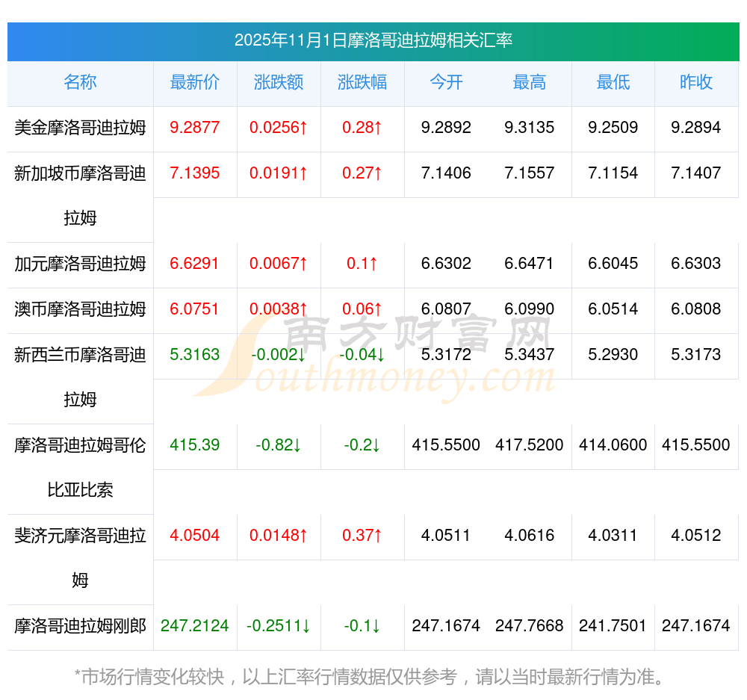Select the 涨跌幅 column header
Screen dimensions: 747x700
[362, 82]
